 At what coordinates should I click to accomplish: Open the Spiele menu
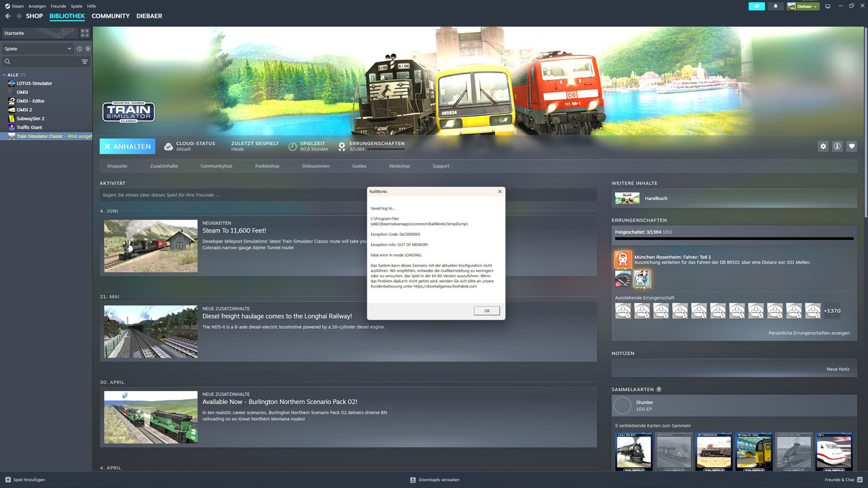click(76, 6)
